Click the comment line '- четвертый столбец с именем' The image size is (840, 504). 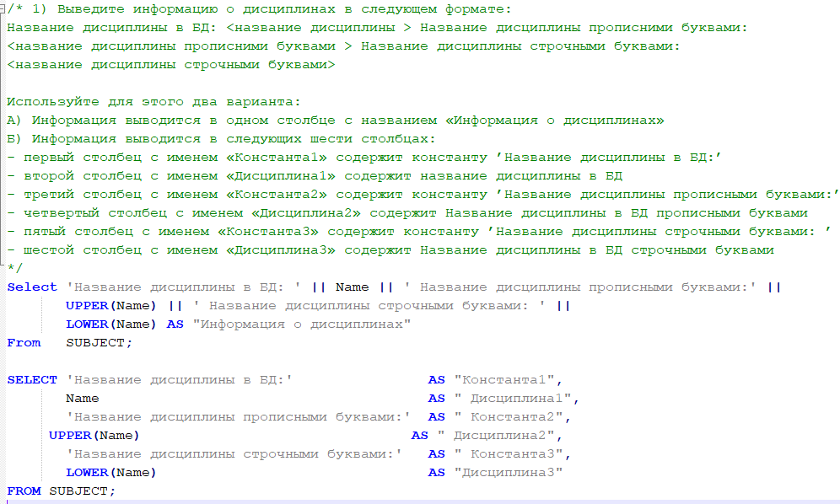[x=407, y=213]
